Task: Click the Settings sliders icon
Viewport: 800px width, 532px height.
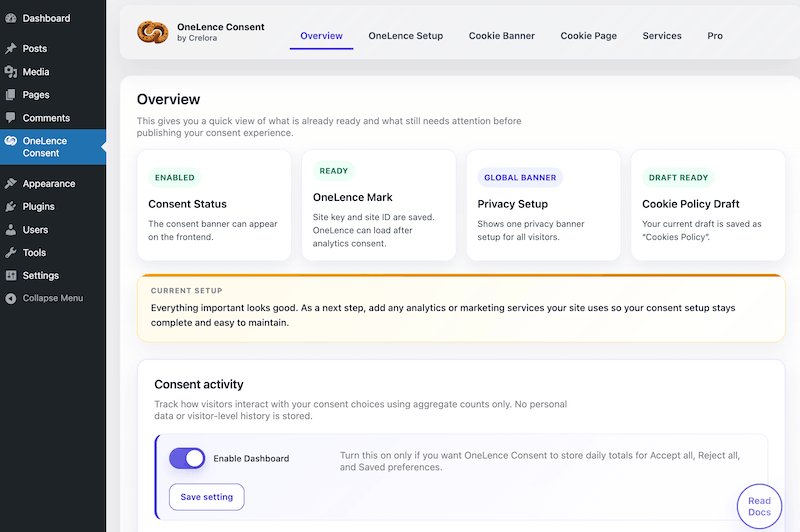Action: (x=11, y=275)
